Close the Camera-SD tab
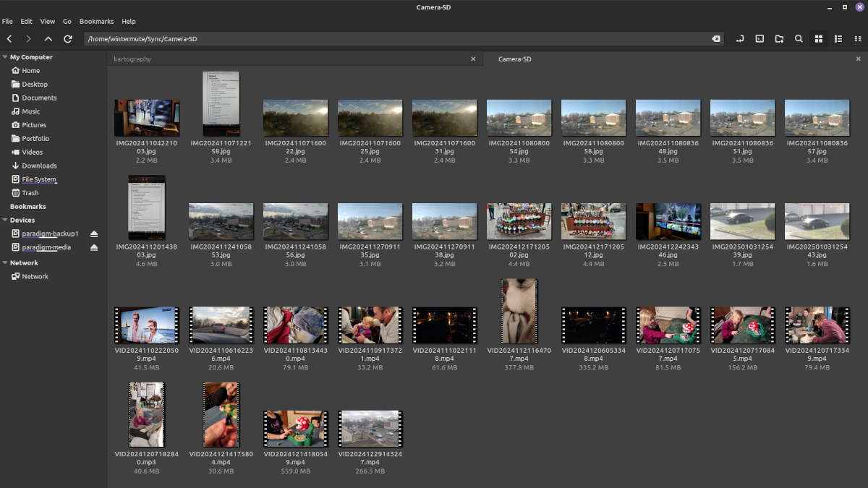The height and width of the screenshot is (488, 868). pyautogui.click(x=858, y=59)
